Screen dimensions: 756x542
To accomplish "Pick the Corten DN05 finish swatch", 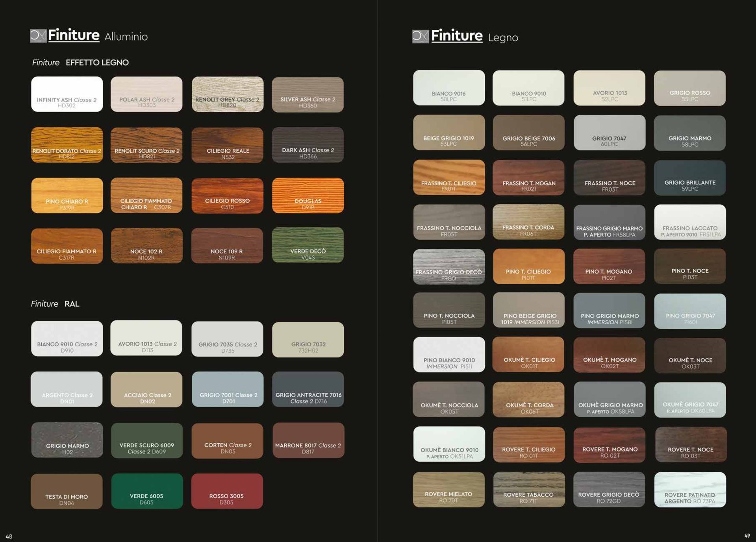I will (227, 441).
